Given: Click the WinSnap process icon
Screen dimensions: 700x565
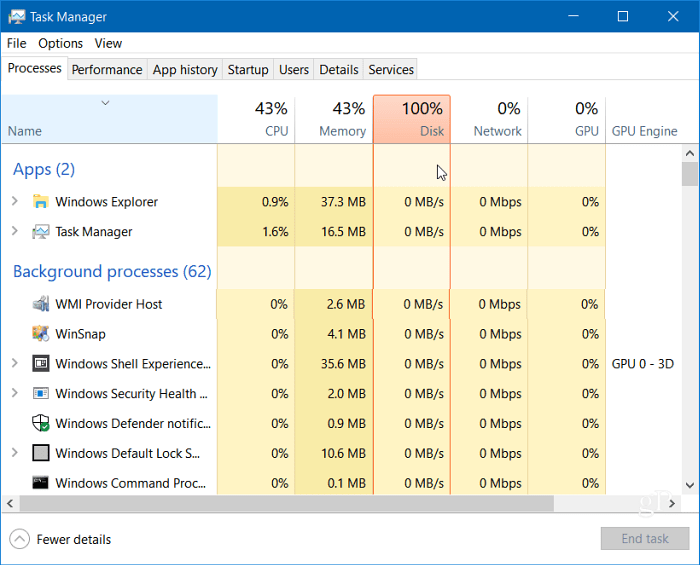Looking at the screenshot, I should 41,334.
